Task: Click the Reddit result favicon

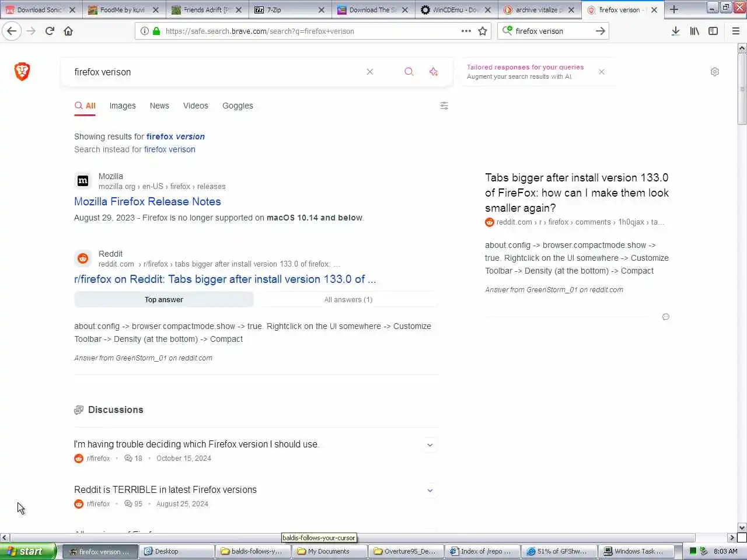Action: pos(83,258)
